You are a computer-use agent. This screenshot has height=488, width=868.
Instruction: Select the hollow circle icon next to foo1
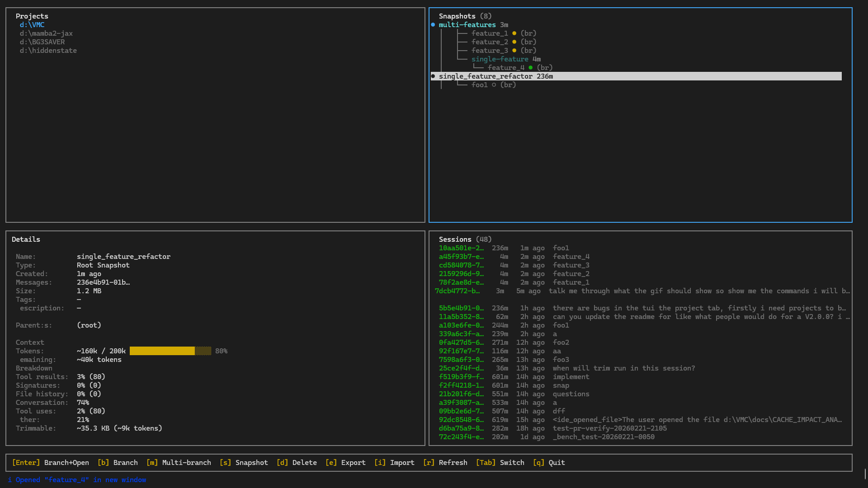493,84
